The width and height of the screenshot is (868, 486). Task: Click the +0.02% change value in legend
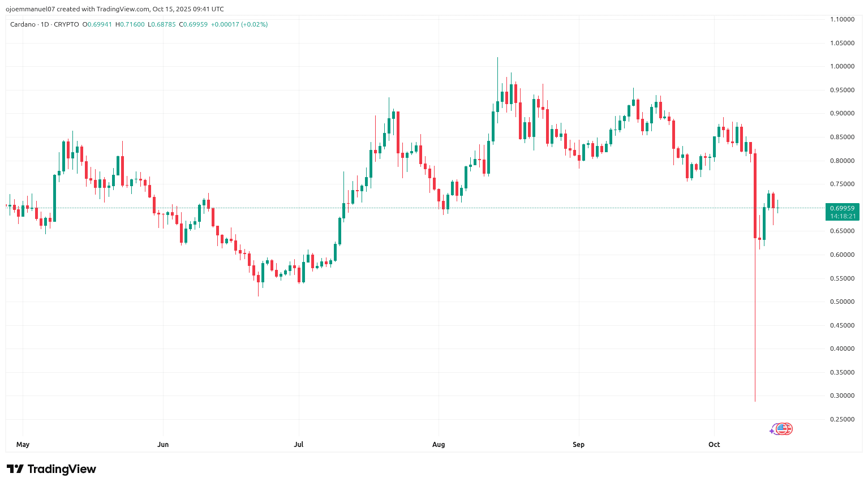[x=254, y=24]
